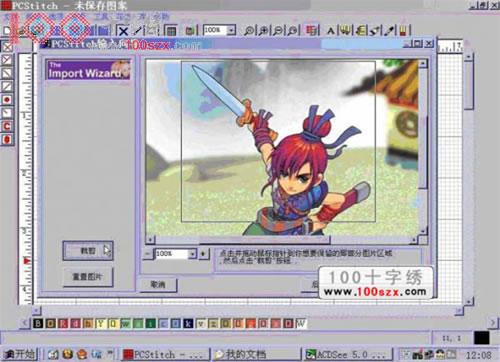500x362 pixels.
Task: Click the green toolbar icon left of the zoom box
Action: [x=190, y=31]
